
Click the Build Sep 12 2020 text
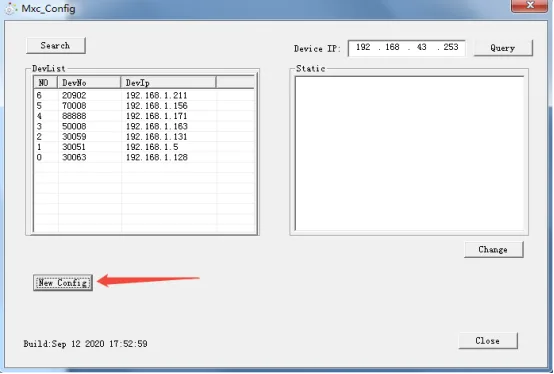click(85, 344)
